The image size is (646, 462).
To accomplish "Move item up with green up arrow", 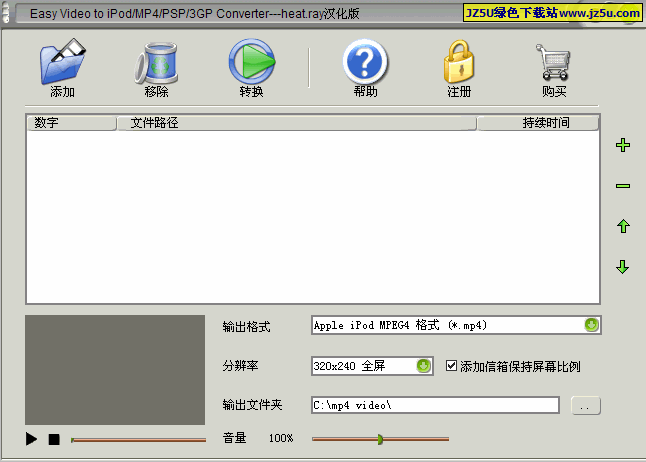I will tap(623, 226).
